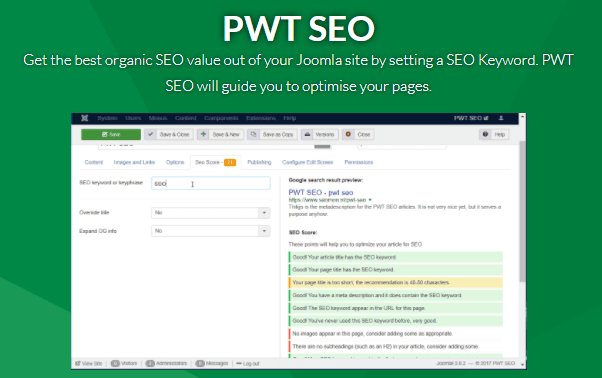The image size is (602, 378).
Task: Switch to the Publishing tab
Action: [259, 162]
